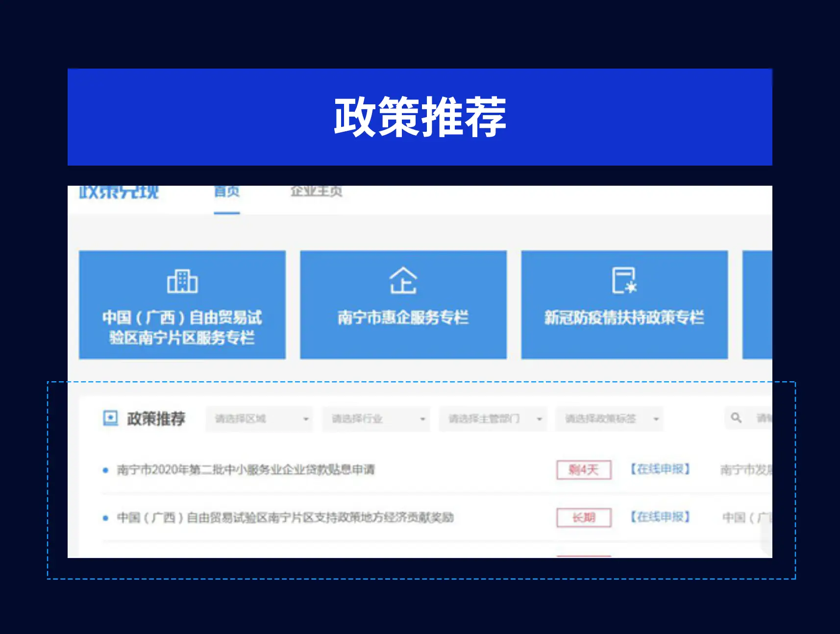Screen dimensions: 840x634
Task: Click the partially visible fourth blue tile
Action: coord(757,305)
